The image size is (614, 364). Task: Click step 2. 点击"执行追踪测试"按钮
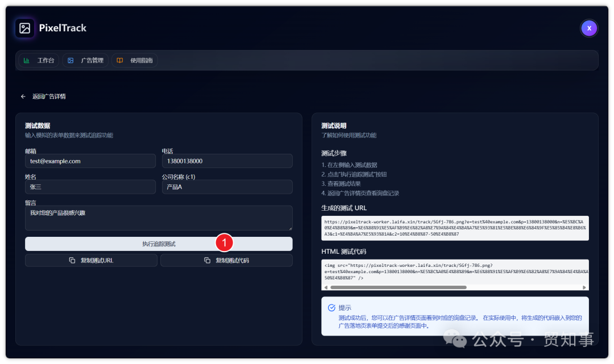354,174
